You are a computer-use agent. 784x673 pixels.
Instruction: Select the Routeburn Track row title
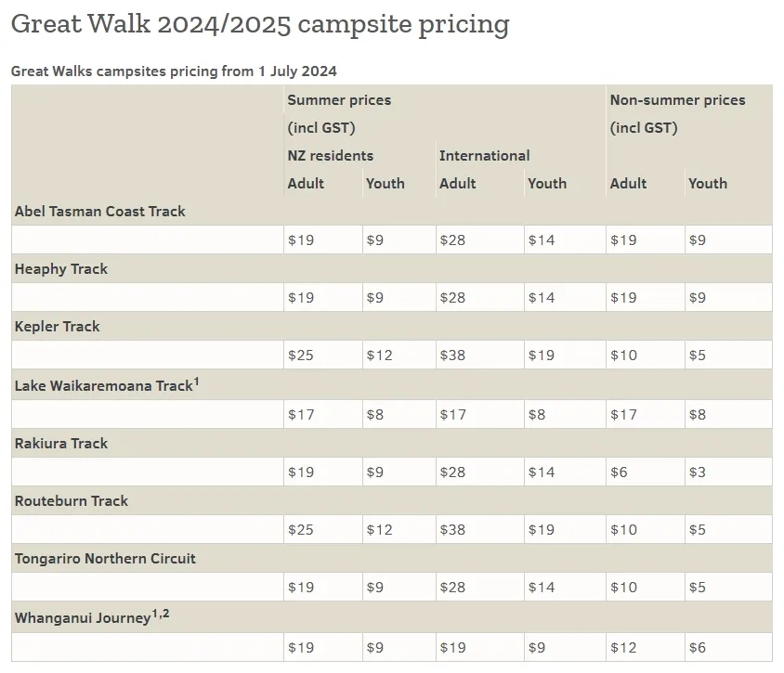pos(72,501)
